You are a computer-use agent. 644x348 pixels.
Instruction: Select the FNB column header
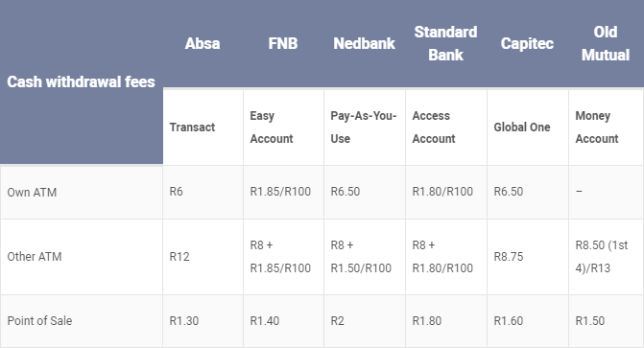283,43
